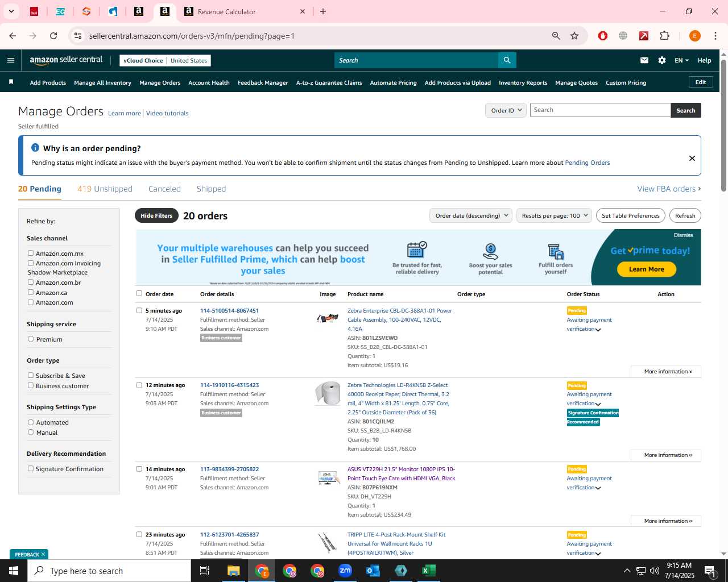Screen dimensions: 728x582
Task: Open order link 114-1910116-4315423
Action: tap(229, 385)
